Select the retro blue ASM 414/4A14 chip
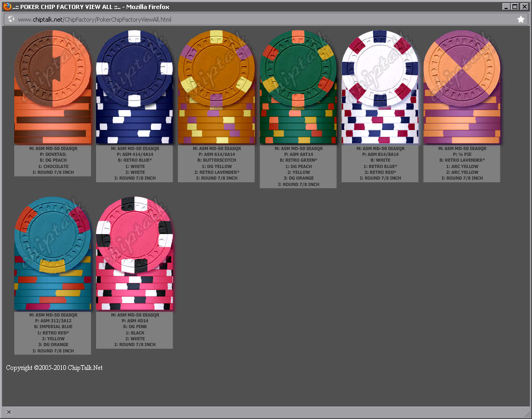 point(135,87)
